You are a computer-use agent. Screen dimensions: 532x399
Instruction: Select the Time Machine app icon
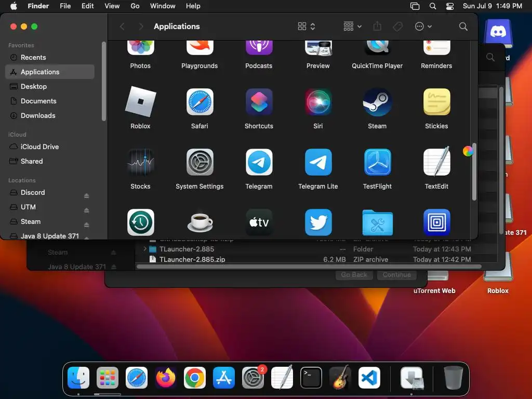tap(140, 222)
